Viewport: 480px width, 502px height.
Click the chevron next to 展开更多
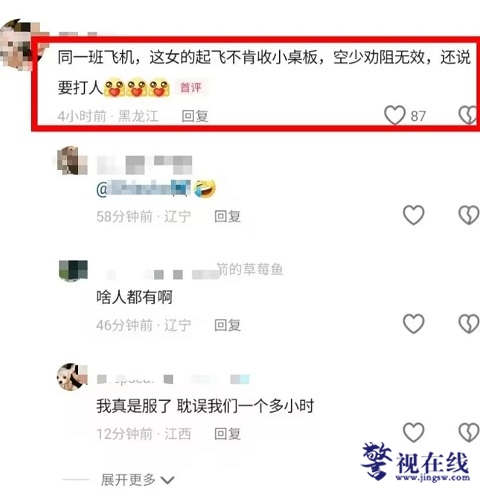[x=167, y=480]
